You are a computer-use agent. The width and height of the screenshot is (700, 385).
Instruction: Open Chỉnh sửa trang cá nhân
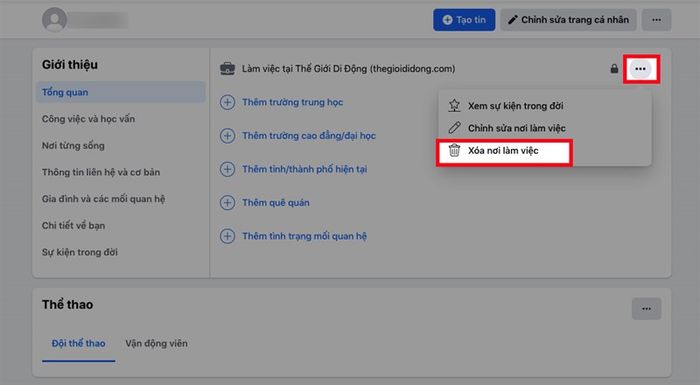point(568,20)
